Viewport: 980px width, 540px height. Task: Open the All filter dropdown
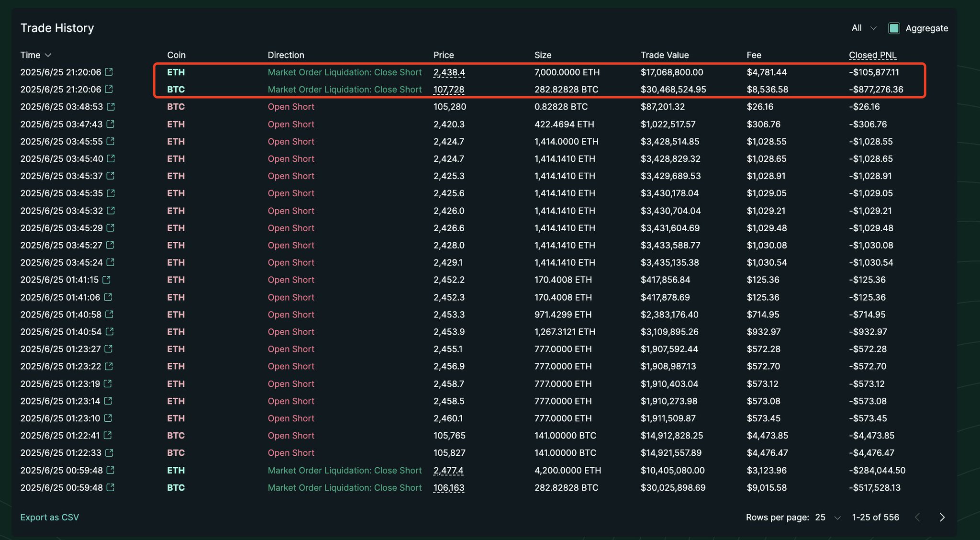click(x=864, y=28)
